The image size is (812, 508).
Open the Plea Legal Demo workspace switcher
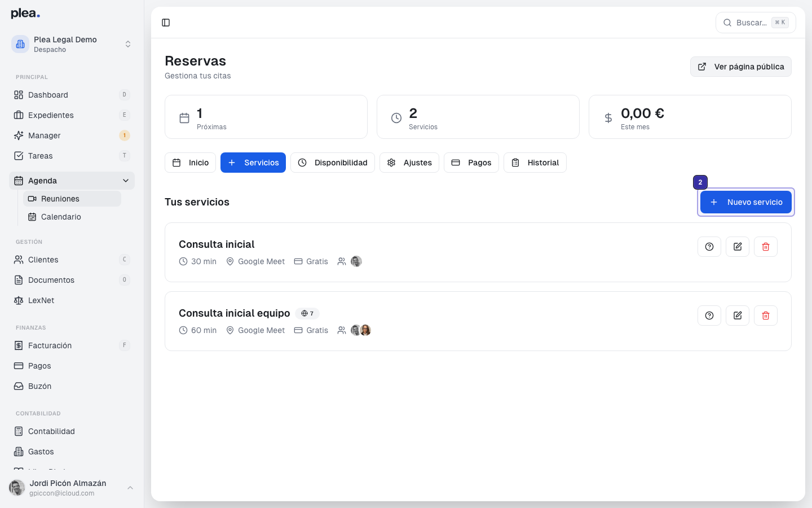[x=72, y=43]
